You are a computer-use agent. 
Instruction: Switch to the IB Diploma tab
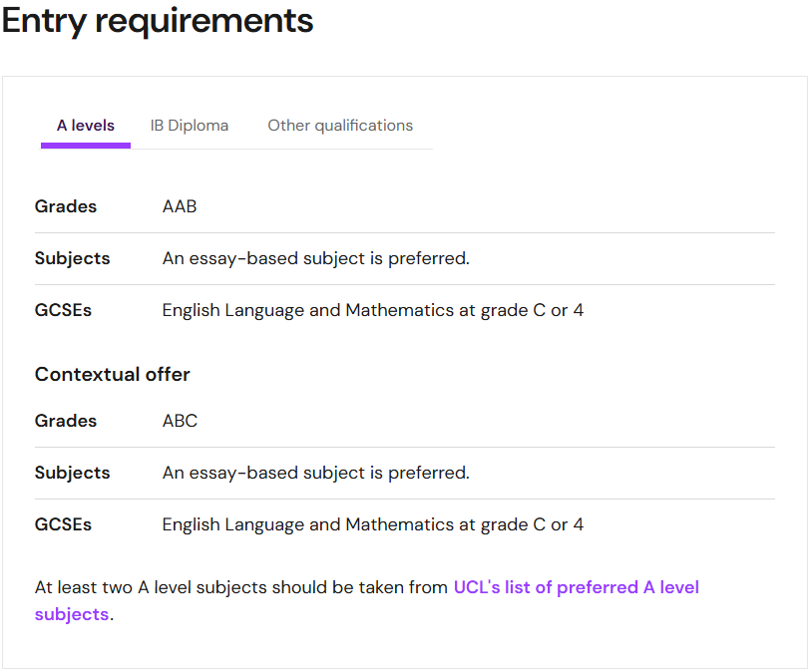pos(189,126)
